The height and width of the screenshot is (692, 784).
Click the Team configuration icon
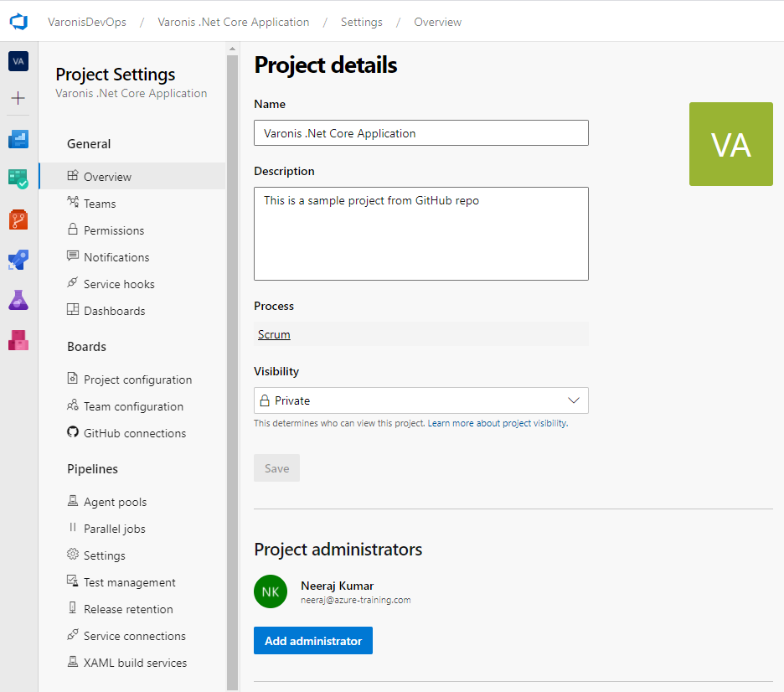coord(73,405)
